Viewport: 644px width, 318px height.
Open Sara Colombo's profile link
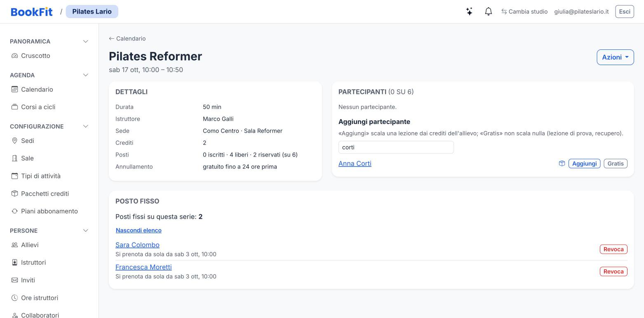pos(137,245)
